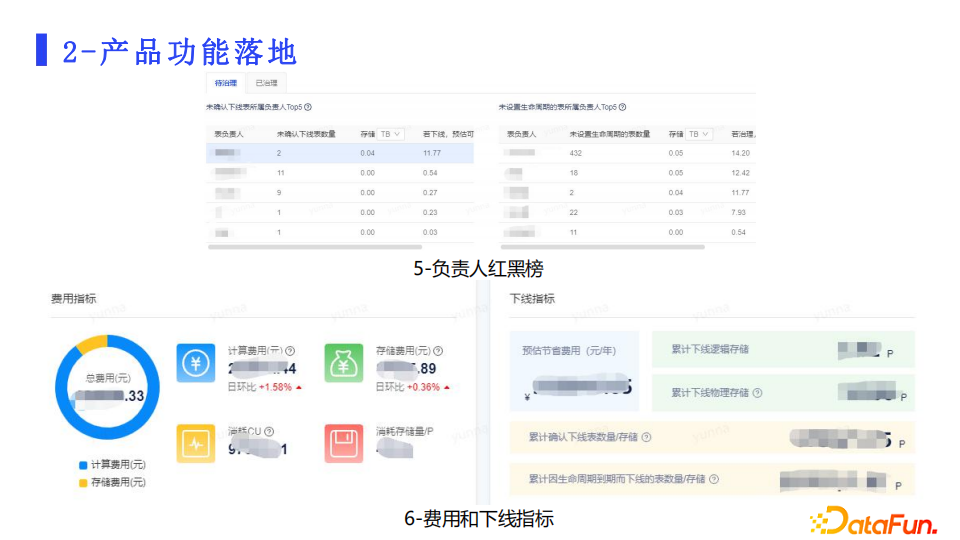960x540 pixels.
Task: Click help icon next to 累计下线物理存储
Action: pos(757,393)
